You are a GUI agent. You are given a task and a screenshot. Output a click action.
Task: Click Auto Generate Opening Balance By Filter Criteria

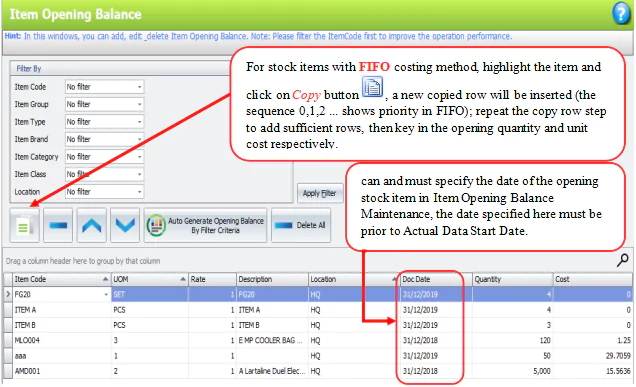(x=206, y=226)
